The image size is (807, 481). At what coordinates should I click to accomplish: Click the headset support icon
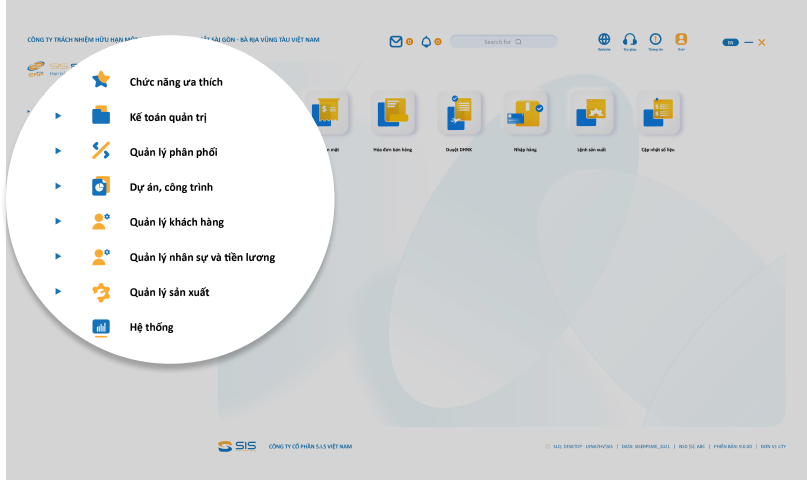pyautogui.click(x=630, y=40)
